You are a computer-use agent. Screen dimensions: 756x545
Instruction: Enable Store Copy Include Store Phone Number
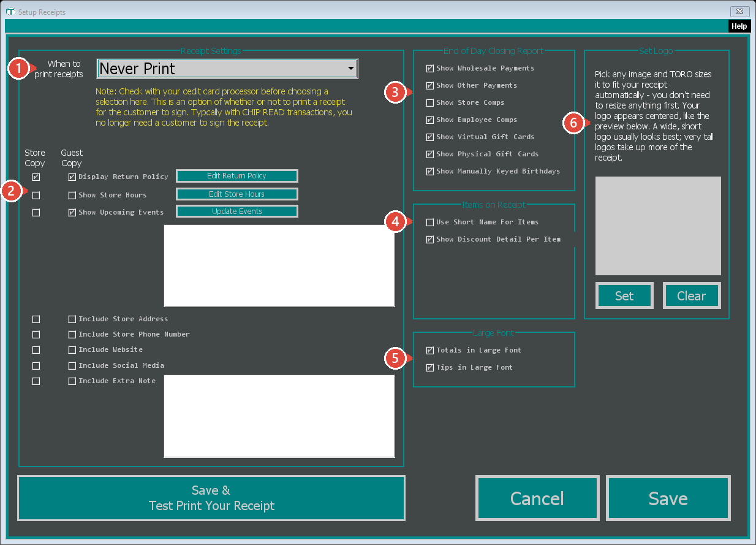[36, 335]
